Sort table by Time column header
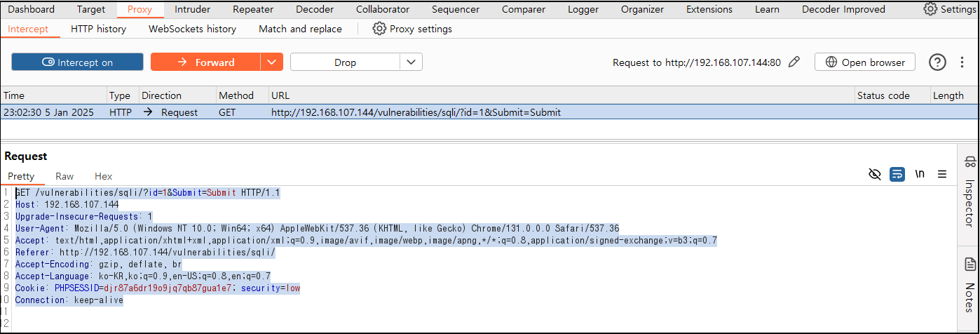The image size is (980, 334). point(53,95)
